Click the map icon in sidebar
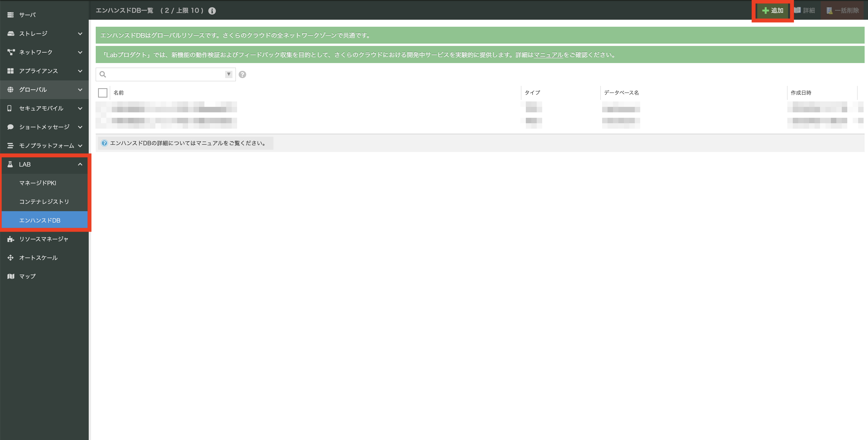 (10, 276)
